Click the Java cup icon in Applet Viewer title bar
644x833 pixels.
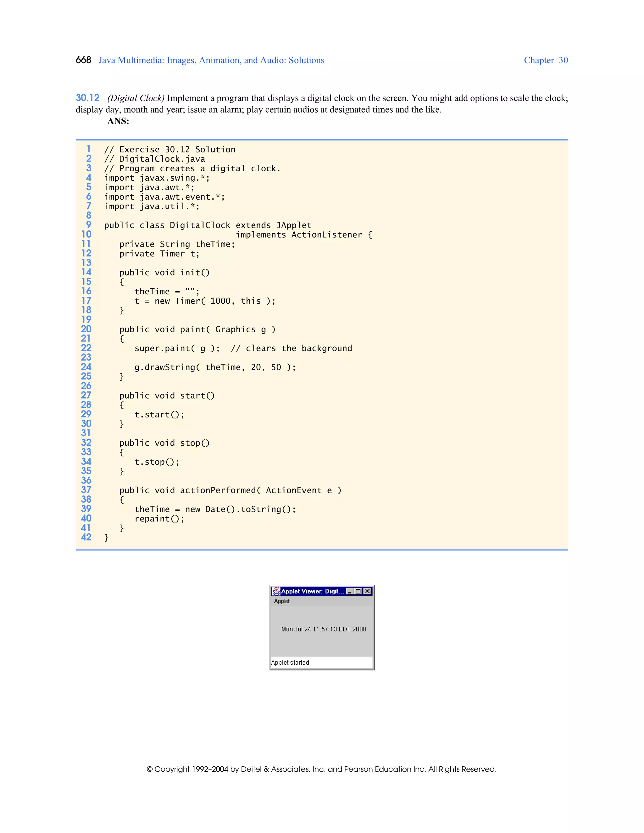(276, 591)
